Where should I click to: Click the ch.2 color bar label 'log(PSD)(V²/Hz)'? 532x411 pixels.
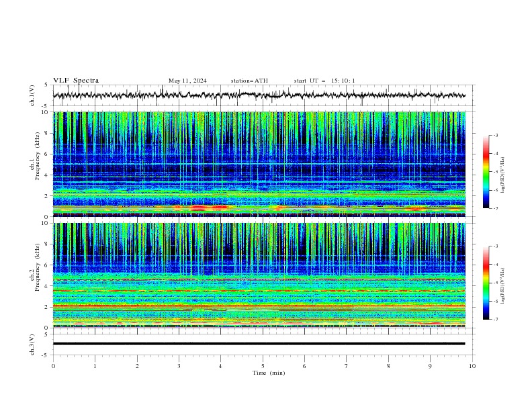[502, 286]
